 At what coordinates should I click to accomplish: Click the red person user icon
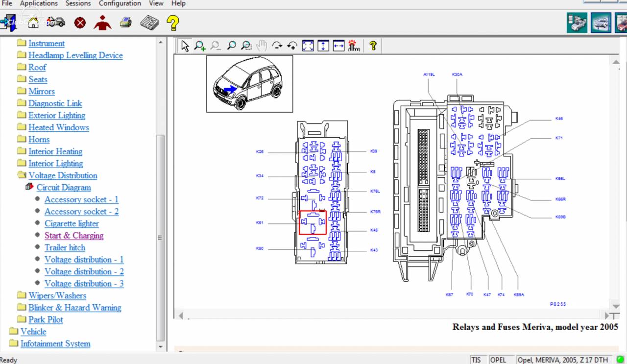pos(102,23)
